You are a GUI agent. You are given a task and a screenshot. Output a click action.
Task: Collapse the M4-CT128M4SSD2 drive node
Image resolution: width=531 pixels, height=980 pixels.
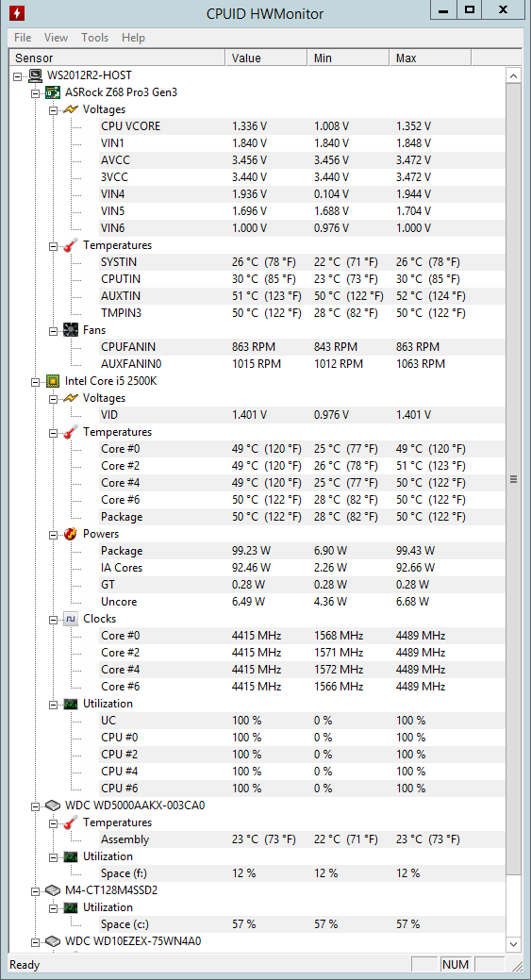[36, 890]
